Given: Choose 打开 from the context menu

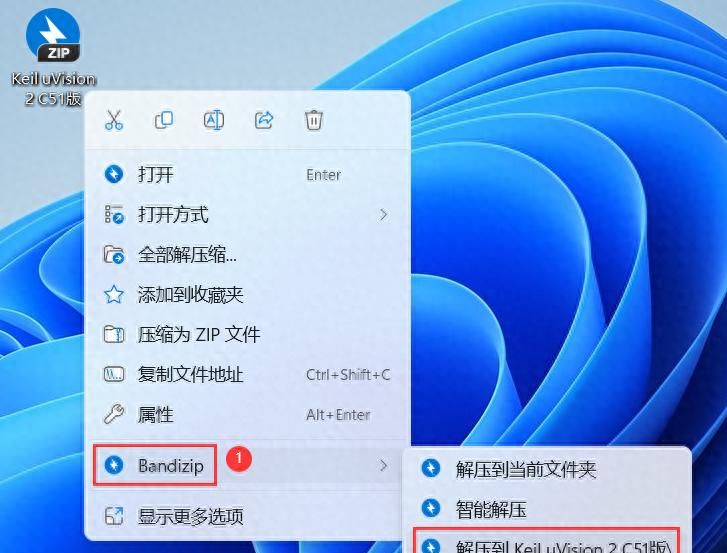Looking at the screenshot, I should pyautogui.click(x=247, y=175).
